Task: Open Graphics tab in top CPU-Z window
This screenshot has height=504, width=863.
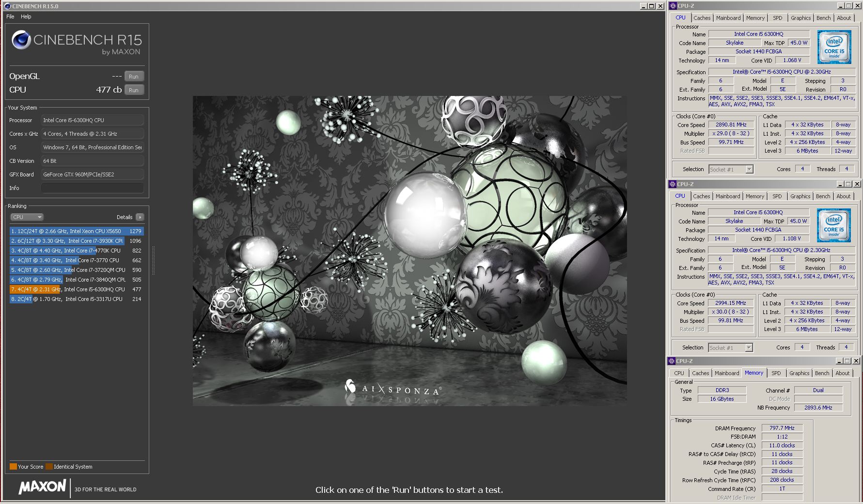Action: pyautogui.click(x=800, y=18)
